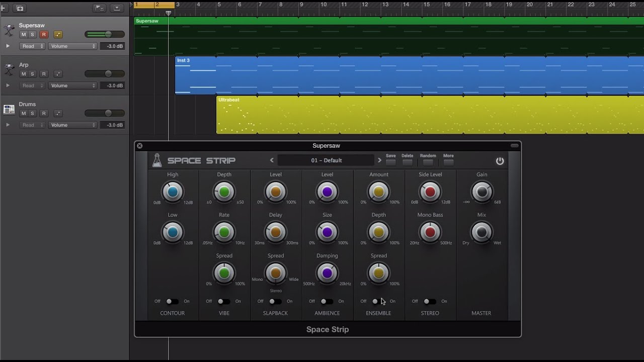The width and height of the screenshot is (644, 362).
Task: Disable record arm on Supersaw track
Action: 44,35
